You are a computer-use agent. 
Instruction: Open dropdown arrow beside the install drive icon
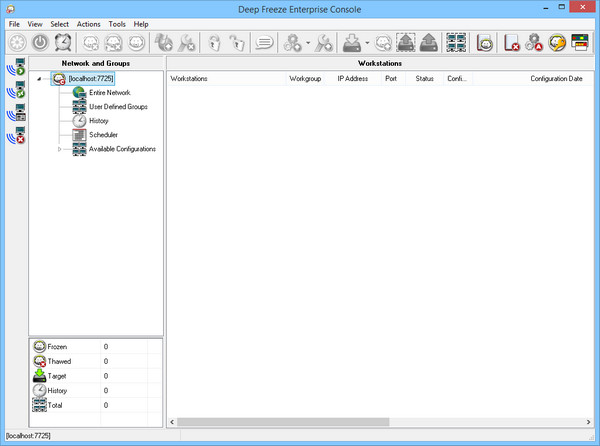coord(368,44)
